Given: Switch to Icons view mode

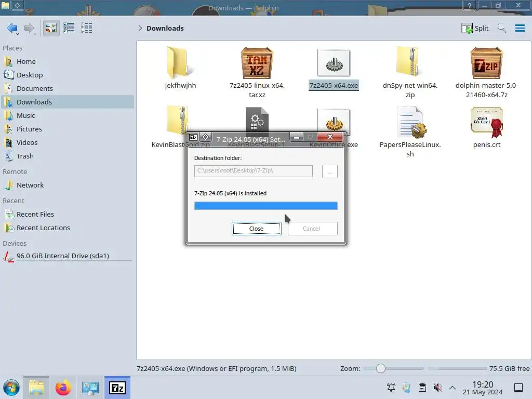Looking at the screenshot, I should [51, 28].
